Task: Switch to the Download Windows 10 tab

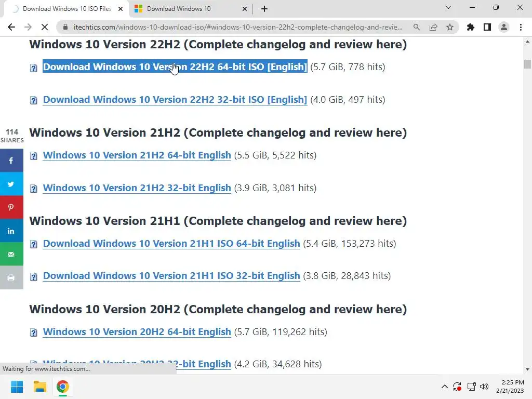Action: click(x=190, y=9)
